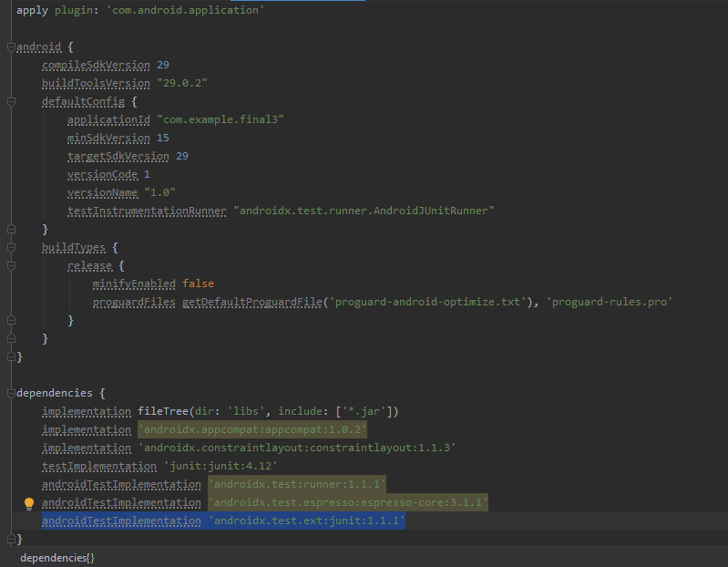Click the espresso-core:3.1.1 dependency string
The width and height of the screenshot is (728, 567).
pos(348,502)
